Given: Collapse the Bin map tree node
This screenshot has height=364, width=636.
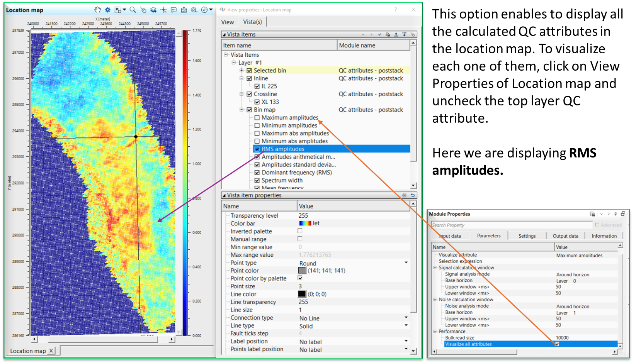Looking at the screenshot, I should [x=241, y=110].
